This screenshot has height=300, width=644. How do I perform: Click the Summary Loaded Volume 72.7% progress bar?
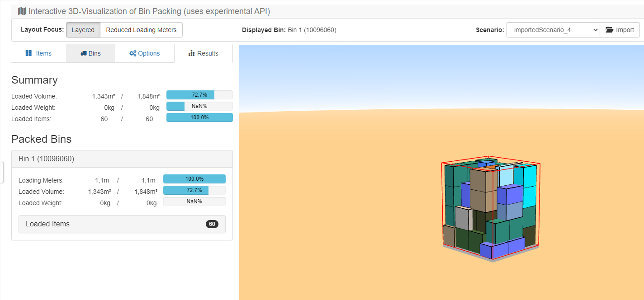coord(199,95)
